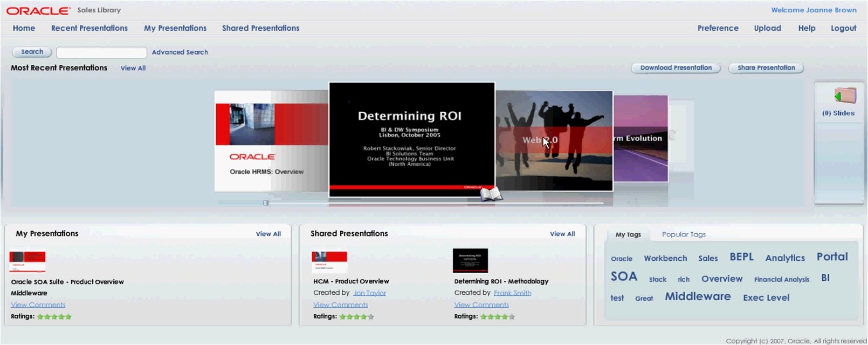
Task: Click the Oracle logo
Action: (x=38, y=10)
